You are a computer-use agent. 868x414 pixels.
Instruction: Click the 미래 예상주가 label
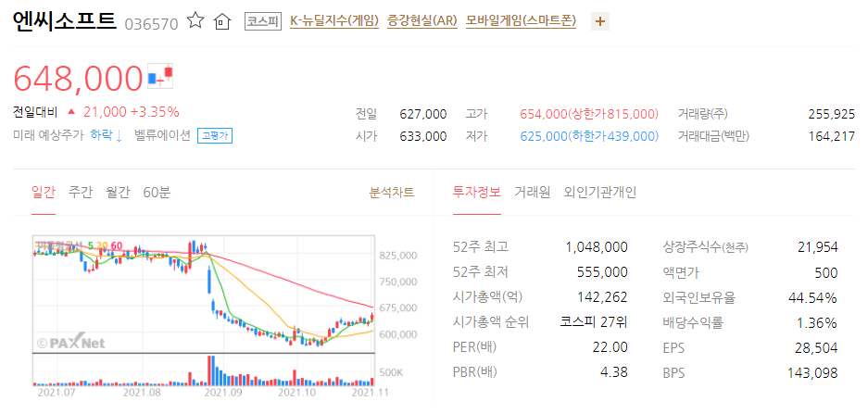click(48, 135)
